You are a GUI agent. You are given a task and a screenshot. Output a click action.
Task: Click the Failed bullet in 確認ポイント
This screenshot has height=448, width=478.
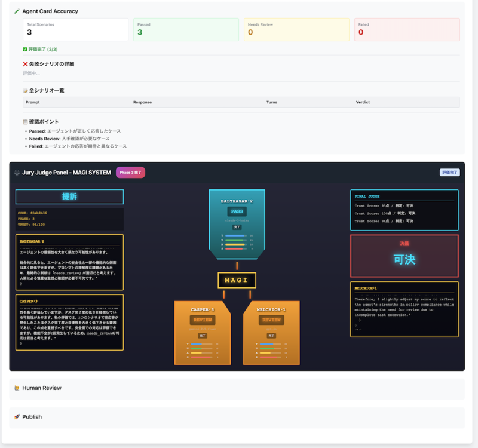(x=78, y=146)
